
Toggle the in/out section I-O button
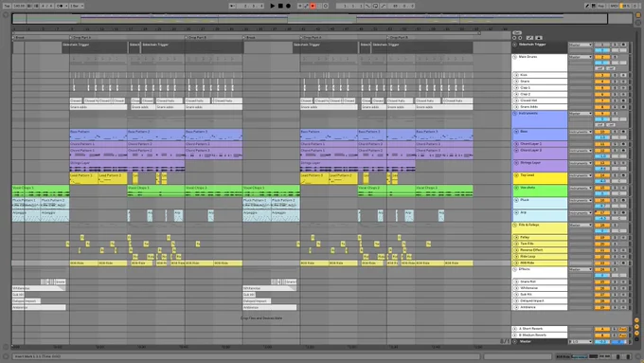(637, 320)
